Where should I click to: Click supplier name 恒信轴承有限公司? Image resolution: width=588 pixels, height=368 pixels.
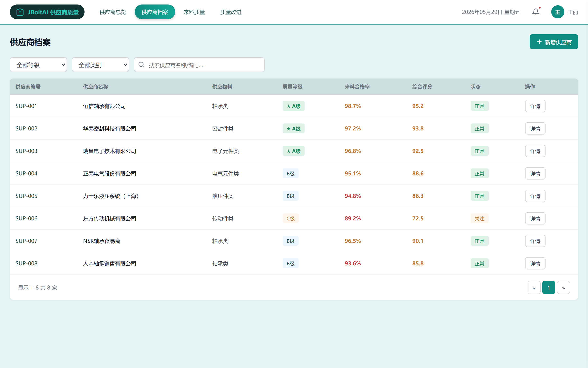[104, 106]
